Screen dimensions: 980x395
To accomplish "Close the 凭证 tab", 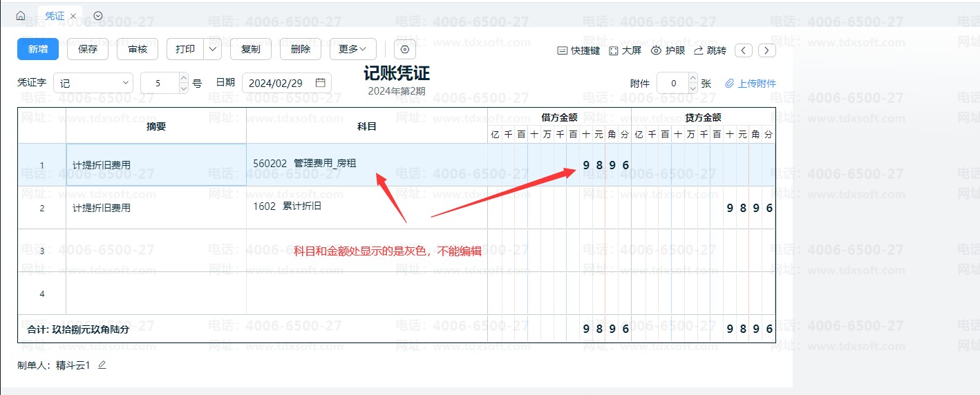I will click(x=73, y=16).
